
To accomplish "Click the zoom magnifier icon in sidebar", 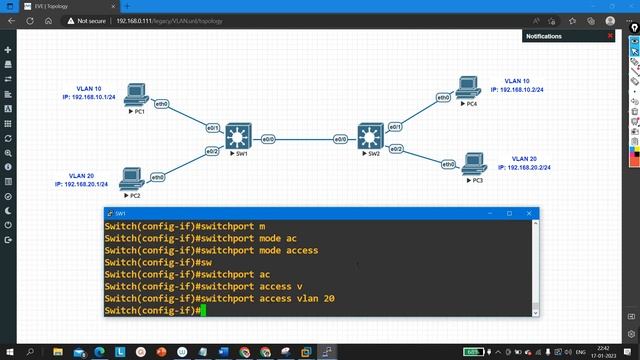I will point(8,153).
